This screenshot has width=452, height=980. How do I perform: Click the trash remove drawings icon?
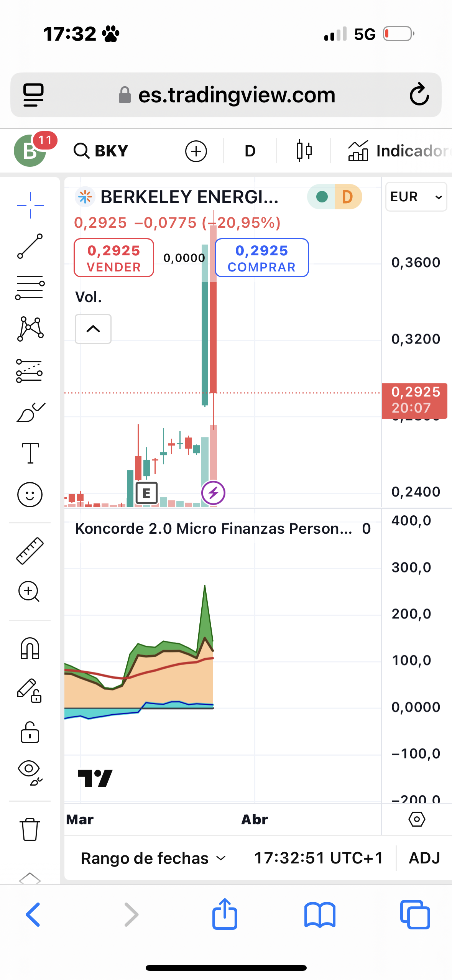(30, 829)
